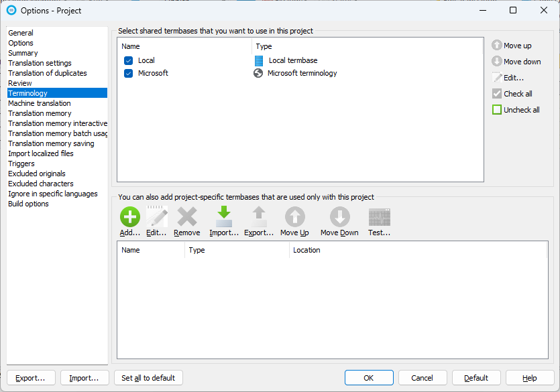Image resolution: width=560 pixels, height=392 pixels.
Task: Click the Move Down toolbar arrow icon
Action: (339, 217)
